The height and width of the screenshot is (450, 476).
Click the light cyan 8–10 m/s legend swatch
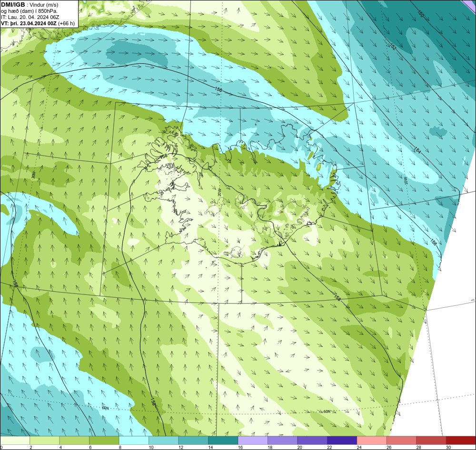134,440
